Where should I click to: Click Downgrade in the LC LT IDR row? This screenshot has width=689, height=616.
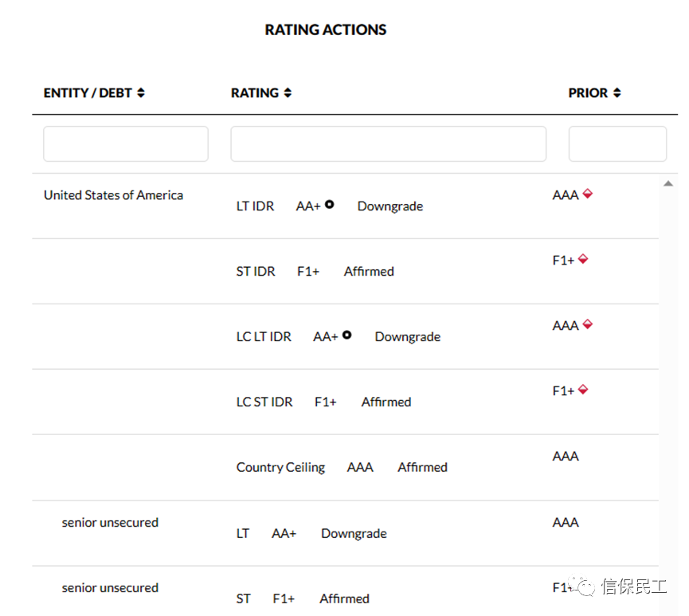(408, 337)
